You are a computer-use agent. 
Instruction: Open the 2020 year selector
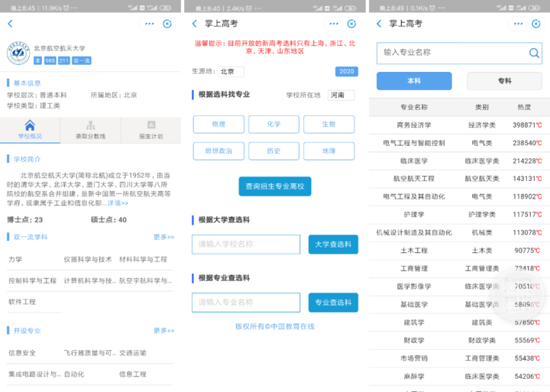pyautogui.click(x=347, y=71)
